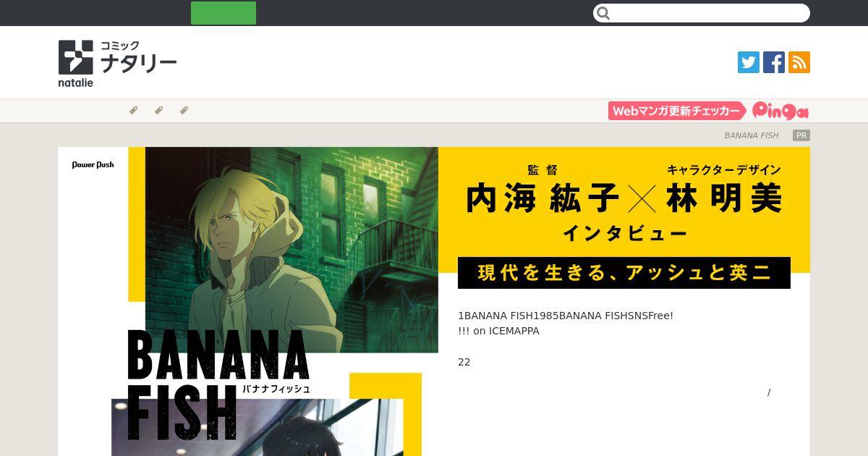Open the Comic Natalie logo homepage
This screenshot has height=456, width=868.
tap(117, 63)
